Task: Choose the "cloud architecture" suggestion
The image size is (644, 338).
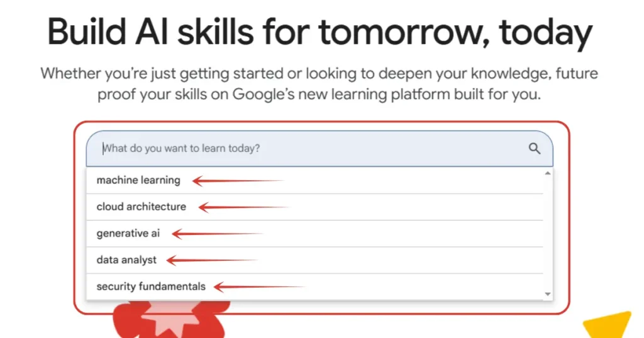Action: pos(141,207)
